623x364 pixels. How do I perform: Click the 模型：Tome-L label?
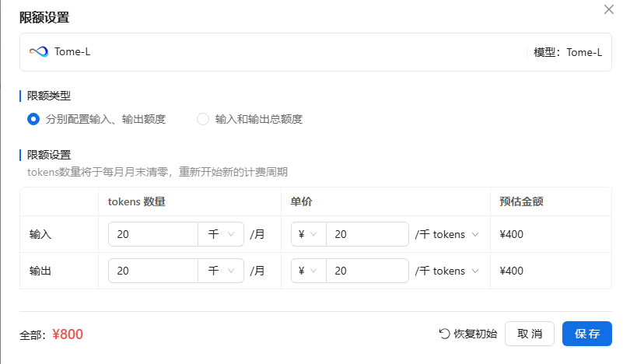pyautogui.click(x=568, y=52)
